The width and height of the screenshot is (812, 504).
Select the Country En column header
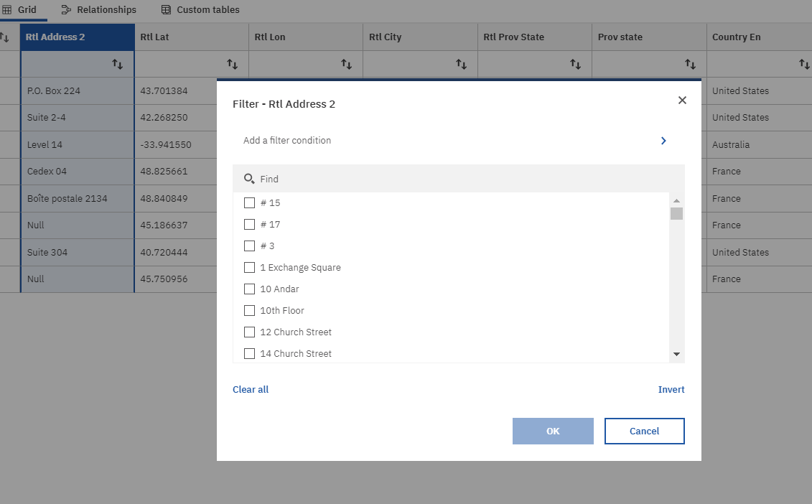point(759,37)
